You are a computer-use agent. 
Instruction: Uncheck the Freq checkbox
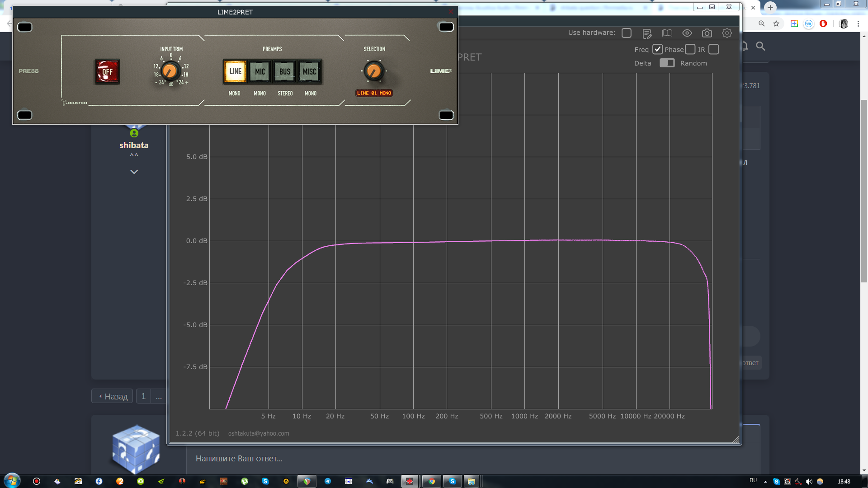tap(657, 49)
